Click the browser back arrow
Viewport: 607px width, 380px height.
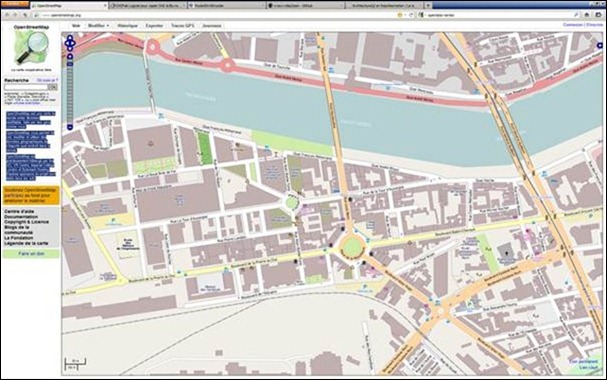tap(7, 15)
